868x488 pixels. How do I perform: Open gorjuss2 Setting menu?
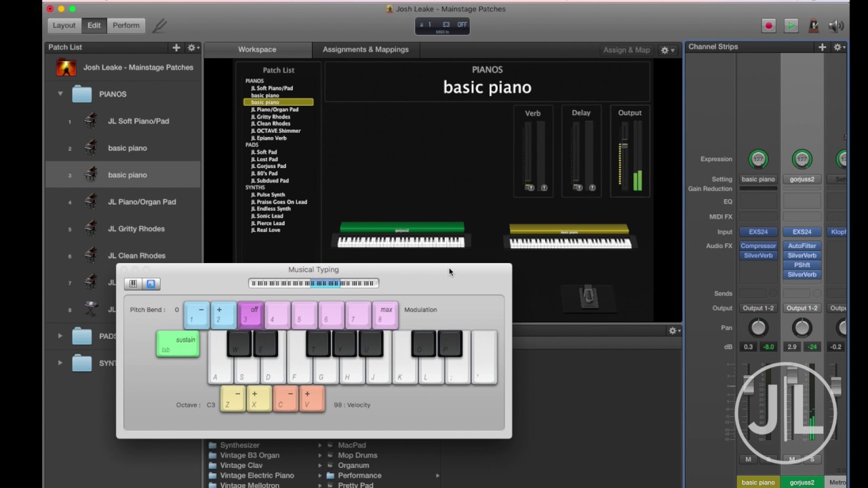802,179
